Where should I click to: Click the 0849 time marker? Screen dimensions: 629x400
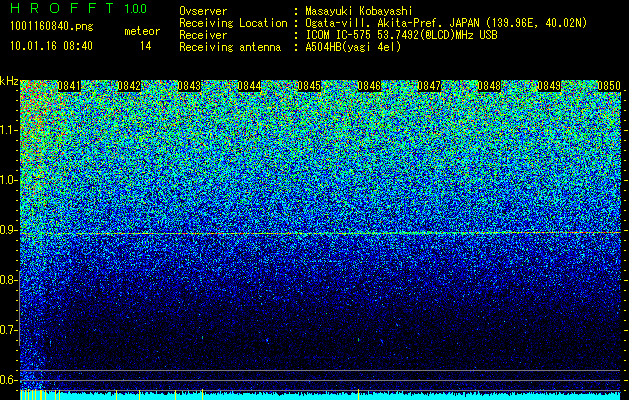pyautogui.click(x=549, y=86)
